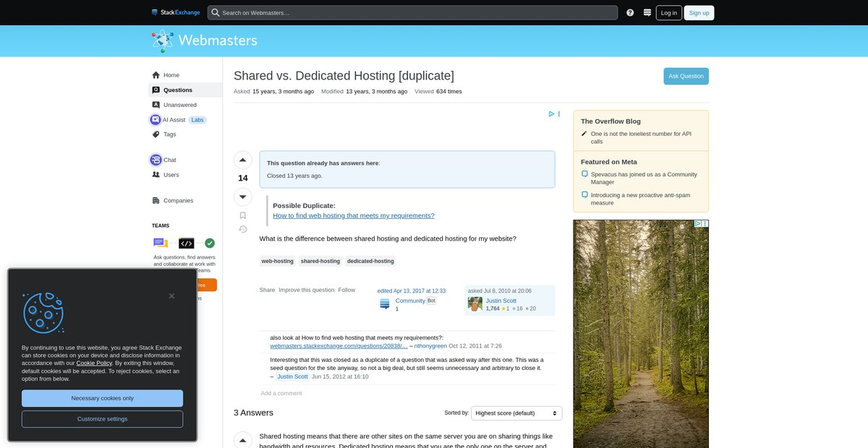The height and width of the screenshot is (448, 868).
Task: Select the dedicated-hosting tag
Action: tap(370, 261)
